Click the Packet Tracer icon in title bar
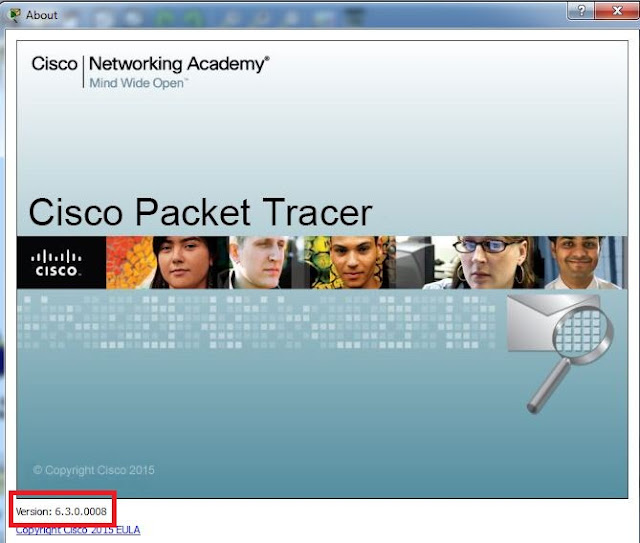The height and width of the screenshot is (543, 640). pyautogui.click(x=15, y=15)
